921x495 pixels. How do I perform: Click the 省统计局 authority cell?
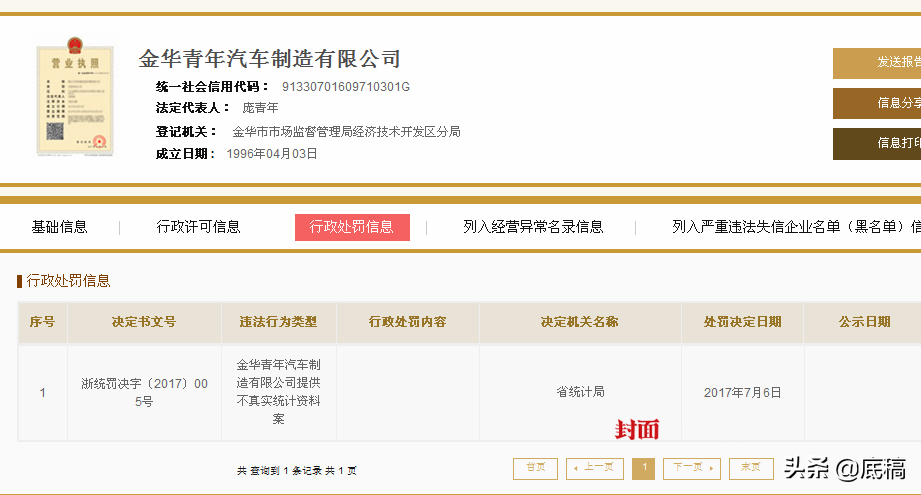coord(580,392)
